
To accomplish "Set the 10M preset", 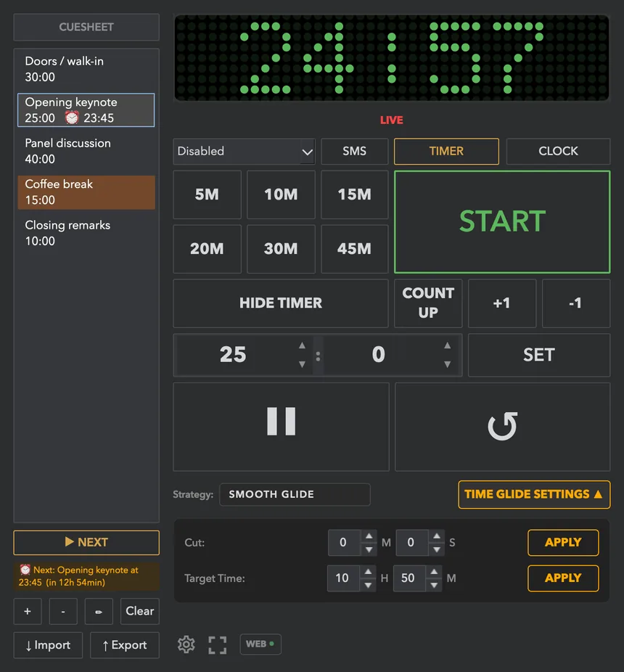I will (x=281, y=194).
